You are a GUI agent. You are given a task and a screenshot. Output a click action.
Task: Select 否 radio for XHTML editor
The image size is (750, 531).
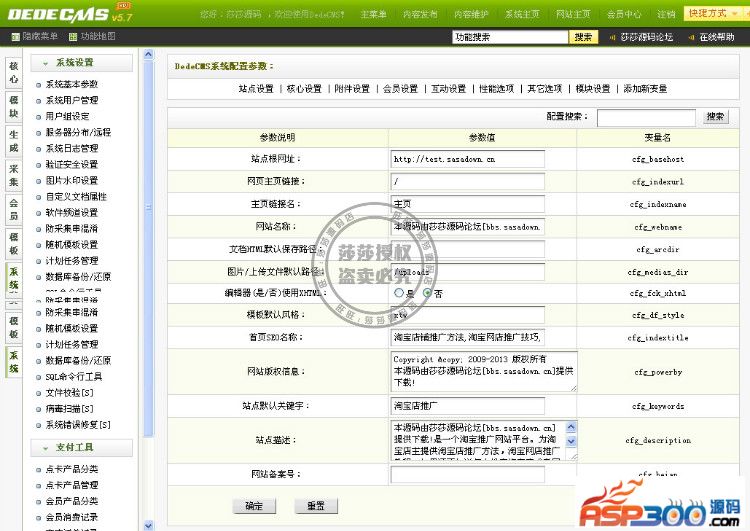[x=427, y=293]
